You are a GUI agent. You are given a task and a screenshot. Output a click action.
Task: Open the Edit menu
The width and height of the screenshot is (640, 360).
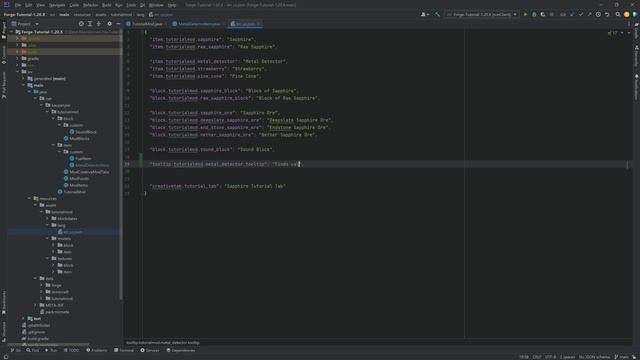pyautogui.click(x=28, y=5)
